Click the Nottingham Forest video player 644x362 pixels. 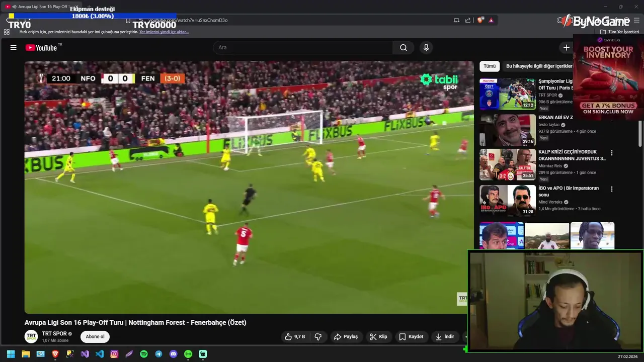tap(249, 187)
